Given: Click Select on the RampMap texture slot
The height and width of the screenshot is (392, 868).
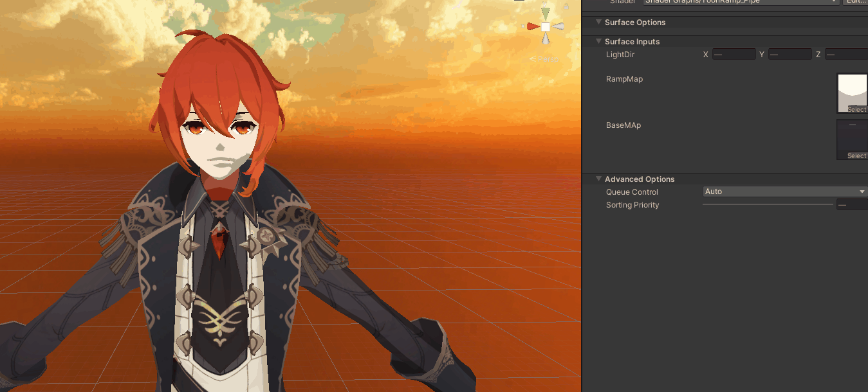Looking at the screenshot, I should click(x=857, y=110).
